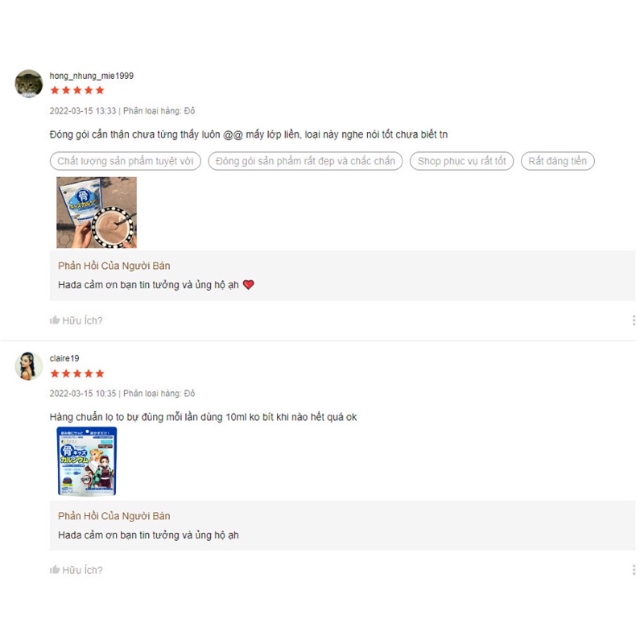Open the three-dot menu on claire19's review
Screen dimensions: 644x644
tap(634, 570)
